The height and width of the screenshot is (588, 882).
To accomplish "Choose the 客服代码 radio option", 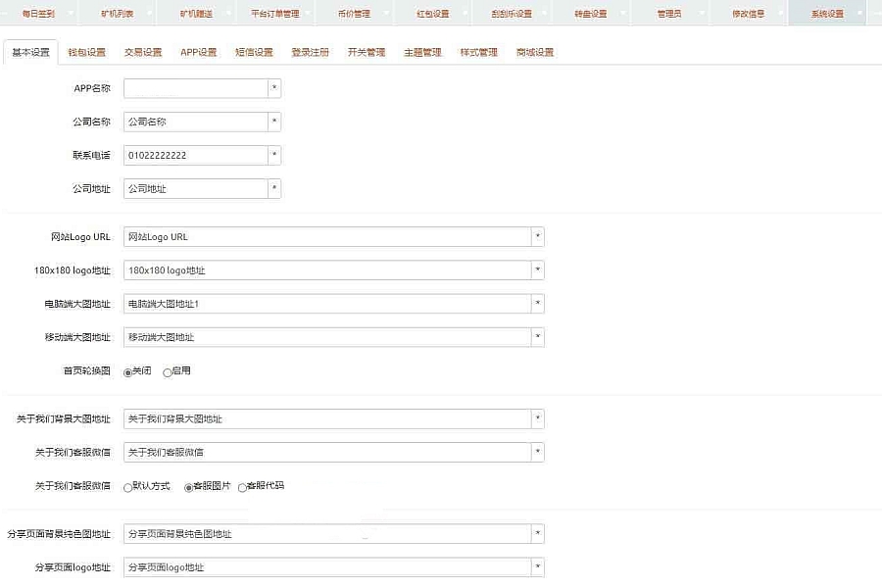I will coord(242,487).
